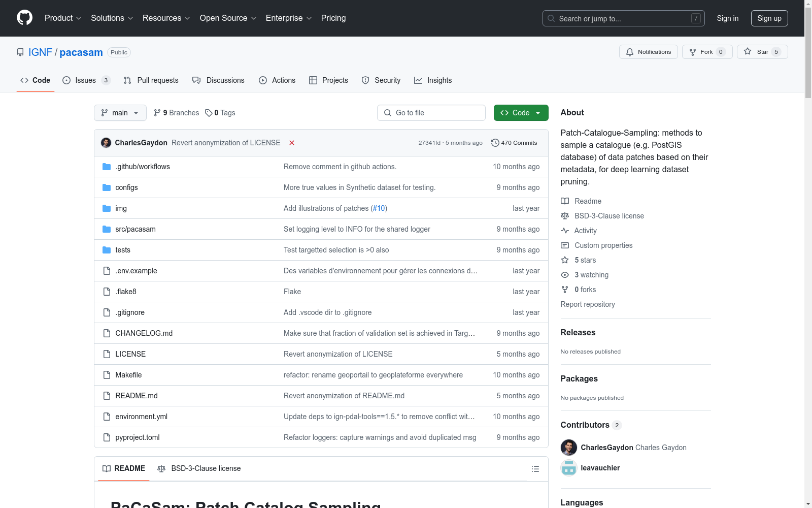Open CharlesGaydon avatar in commit header
Screen dimensions: 812x508
(106, 143)
